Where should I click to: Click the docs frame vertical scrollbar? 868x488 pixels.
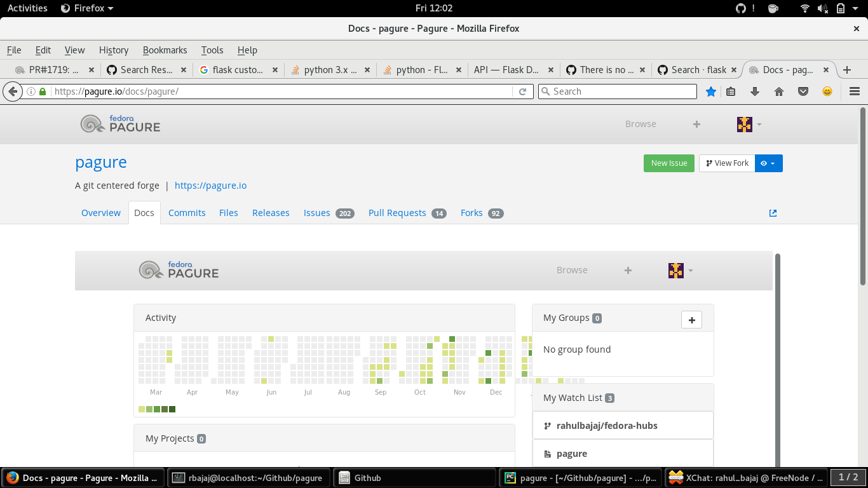(778, 361)
